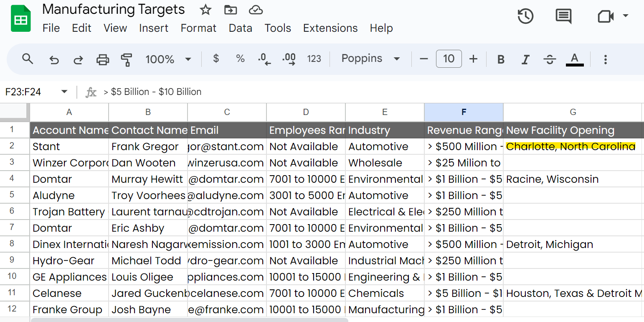Click the formula bar content
Image resolution: width=644 pixels, height=322 pixels.
152,92
